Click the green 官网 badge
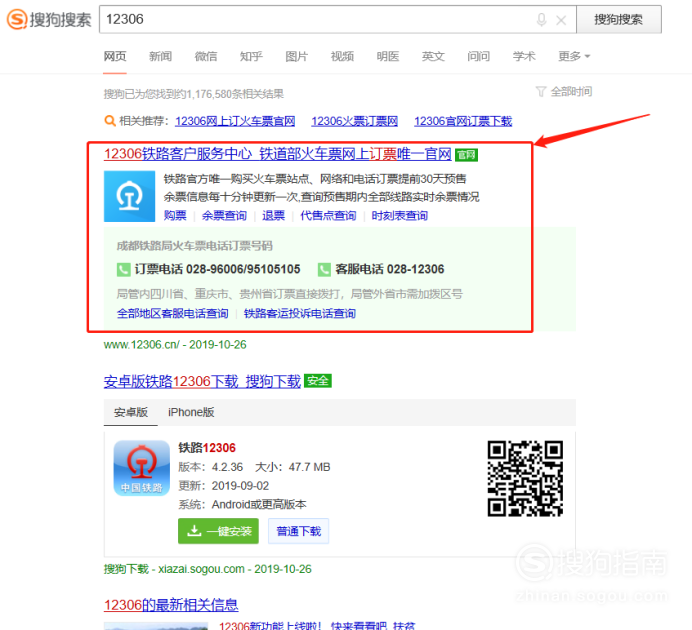Screen dimensions: 692x630 [466, 155]
